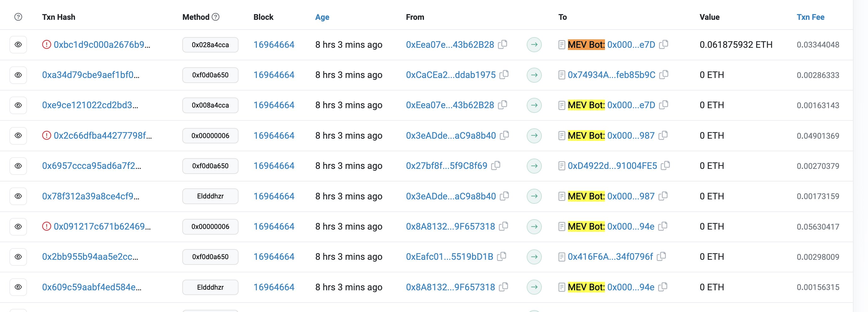Viewport: 868px width, 312px height.
Task: Click the Age column header to switch date format
Action: pos(322,17)
